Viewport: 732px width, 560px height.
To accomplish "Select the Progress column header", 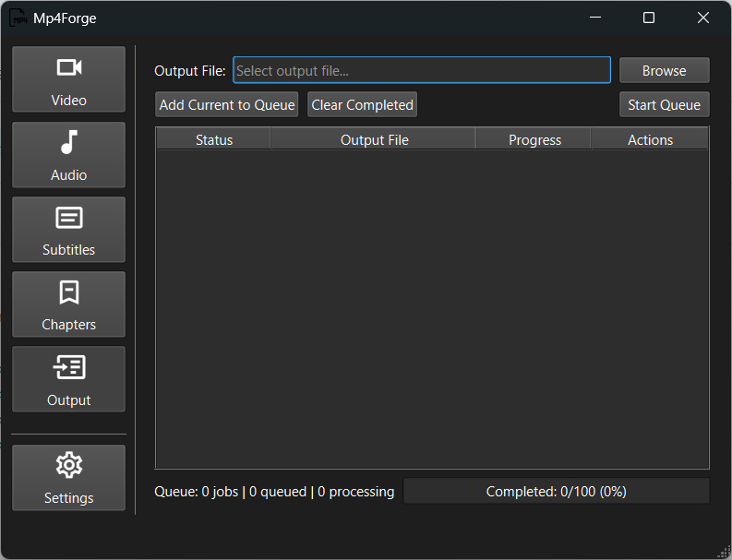I will pos(534,140).
